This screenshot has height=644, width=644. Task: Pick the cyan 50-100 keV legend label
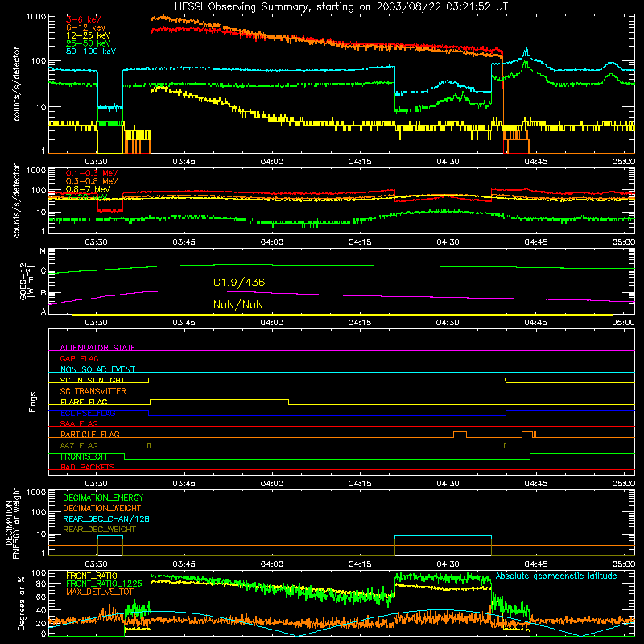click(91, 52)
